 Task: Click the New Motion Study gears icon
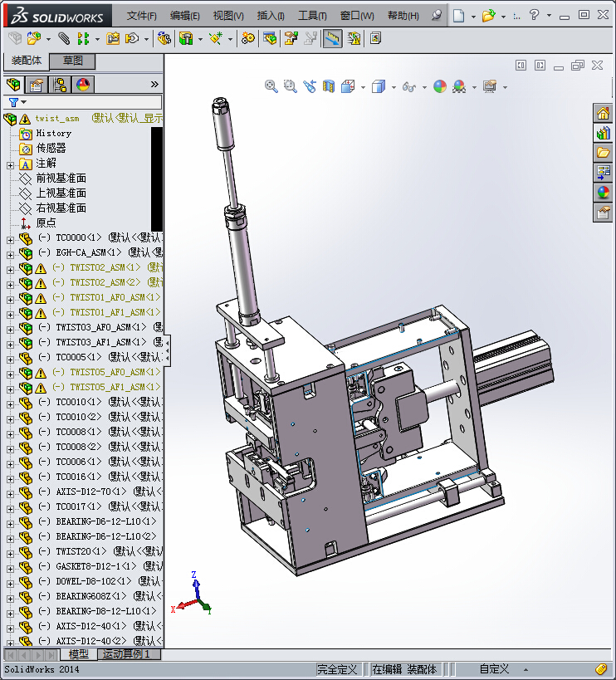(248, 38)
